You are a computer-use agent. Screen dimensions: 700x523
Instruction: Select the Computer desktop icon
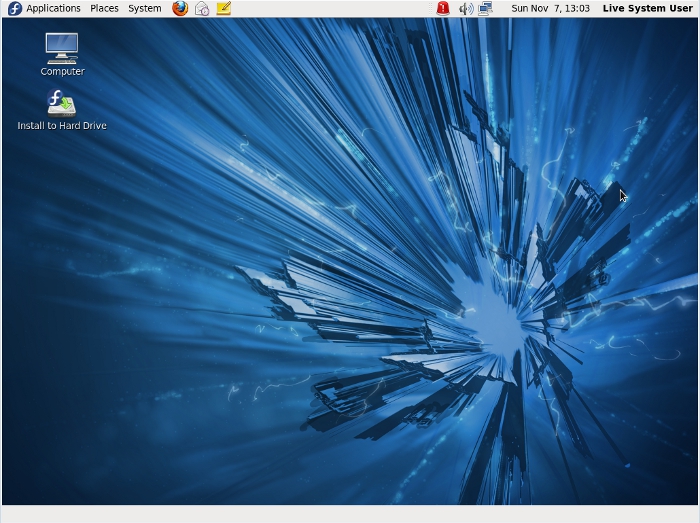pyautogui.click(x=62, y=47)
